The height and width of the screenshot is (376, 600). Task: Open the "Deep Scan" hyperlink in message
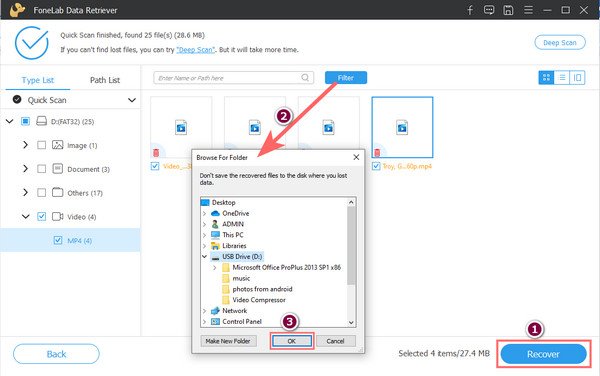[196, 50]
